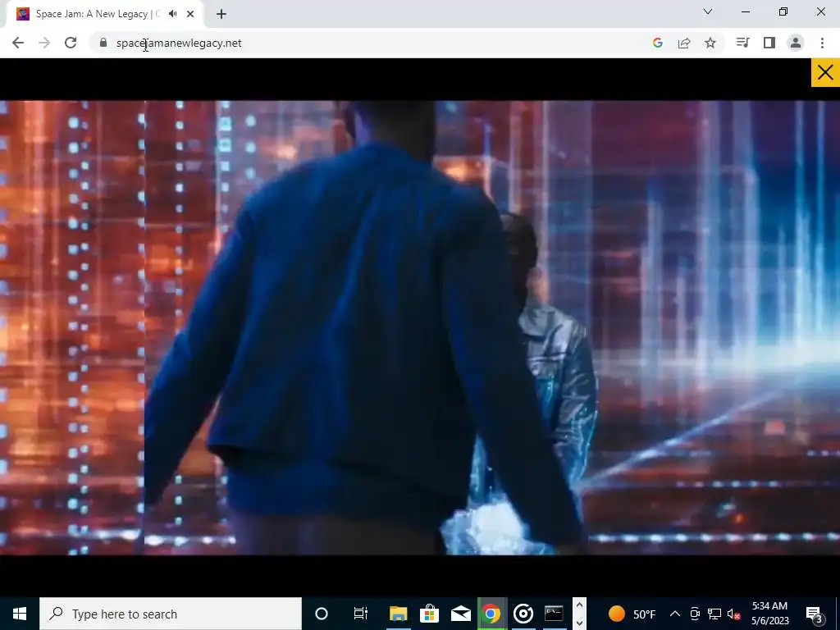Open the spiral target app on taskbar
840x630 pixels.
[x=523, y=614]
